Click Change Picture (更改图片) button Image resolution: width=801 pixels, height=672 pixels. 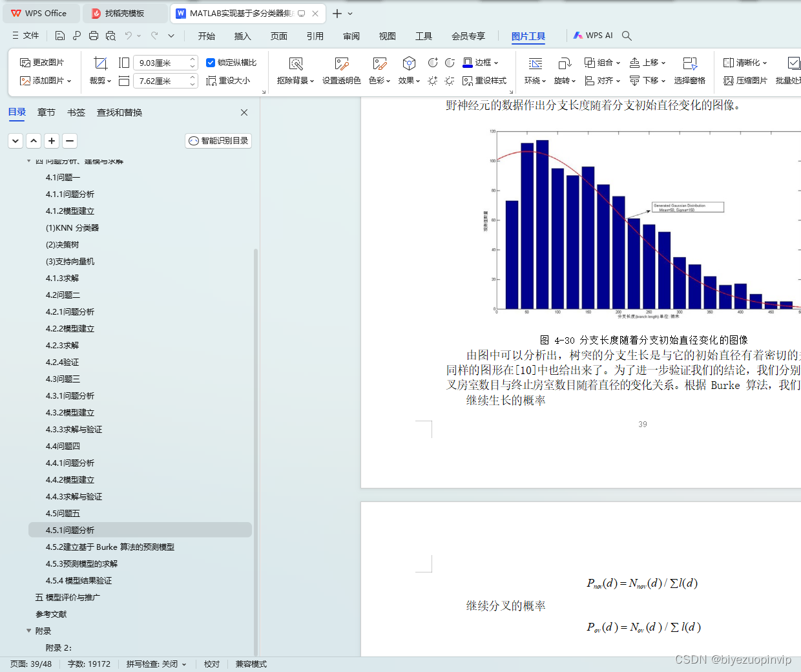point(42,63)
